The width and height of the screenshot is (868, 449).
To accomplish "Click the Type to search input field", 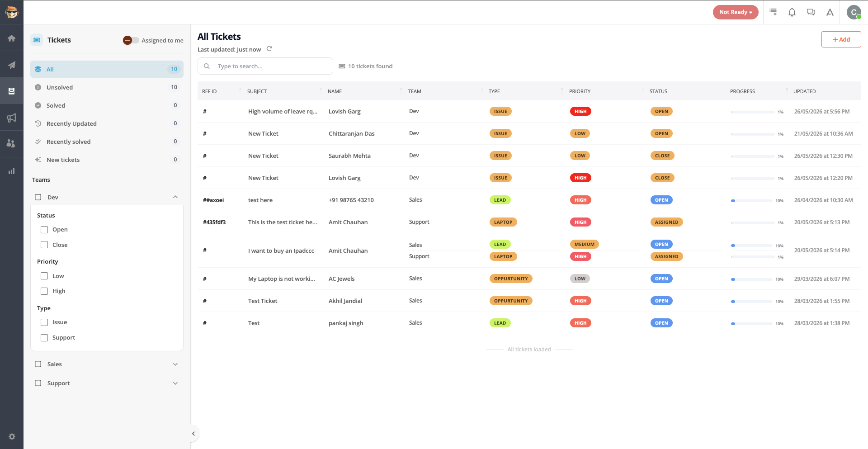I will pos(265,66).
